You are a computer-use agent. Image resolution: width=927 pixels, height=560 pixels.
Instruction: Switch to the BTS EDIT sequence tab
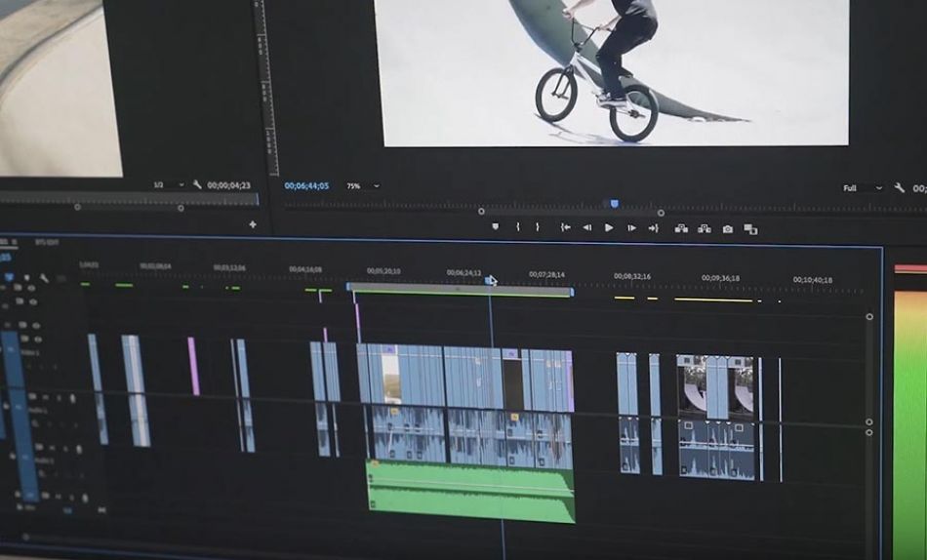tap(46, 242)
